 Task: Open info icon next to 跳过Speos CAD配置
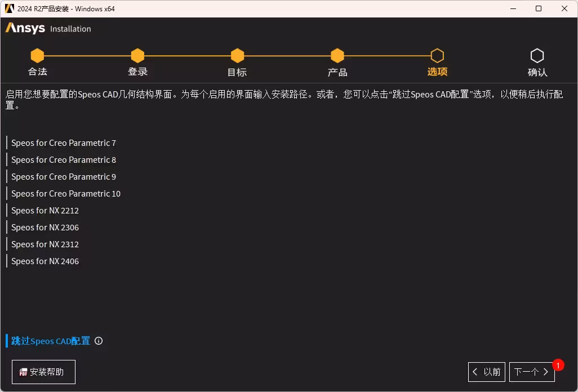point(99,341)
